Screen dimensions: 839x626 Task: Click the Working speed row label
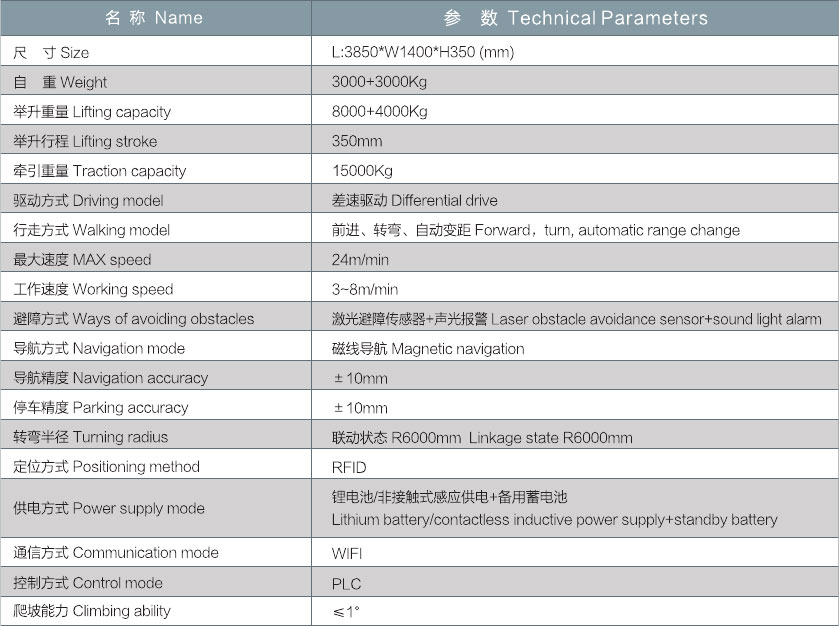[93, 289]
